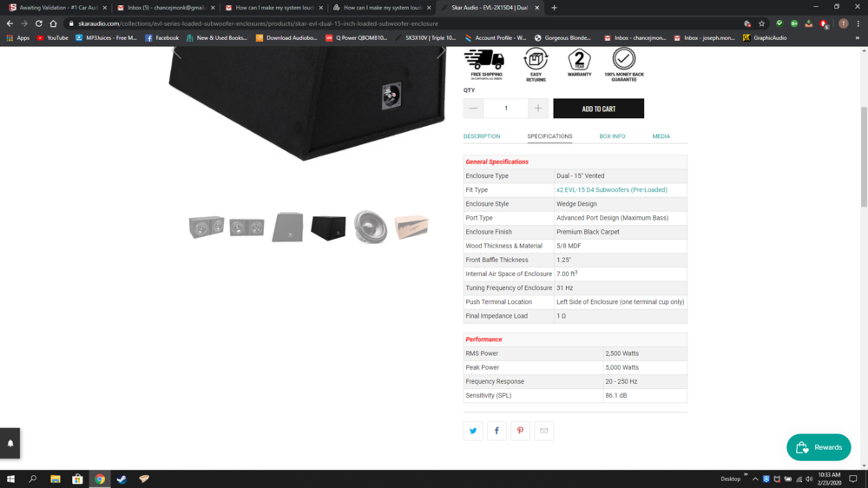Open taskbar search
The width and height of the screenshot is (868, 488).
point(33,478)
